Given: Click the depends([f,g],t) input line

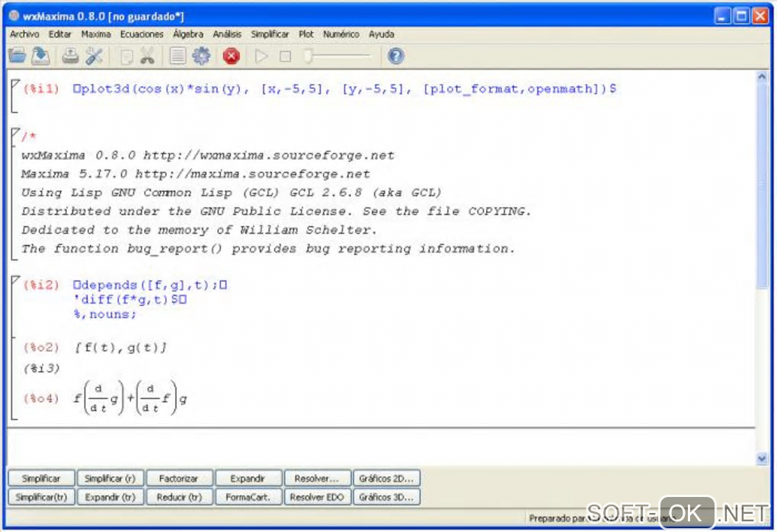Looking at the screenshot, I should coord(150,285).
